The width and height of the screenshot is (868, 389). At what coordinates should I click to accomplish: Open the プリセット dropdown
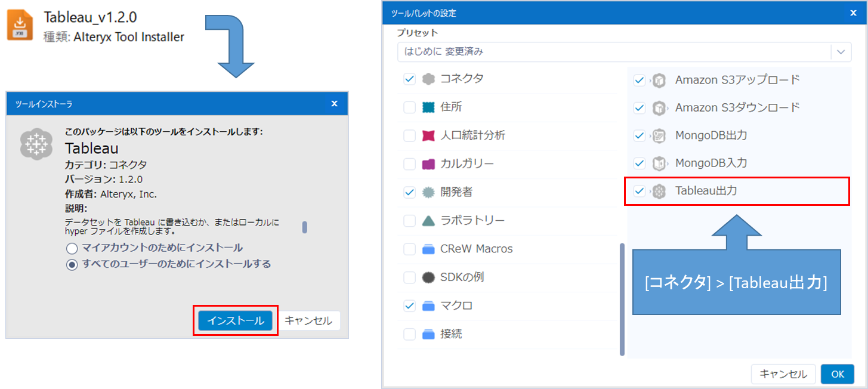[x=842, y=52]
